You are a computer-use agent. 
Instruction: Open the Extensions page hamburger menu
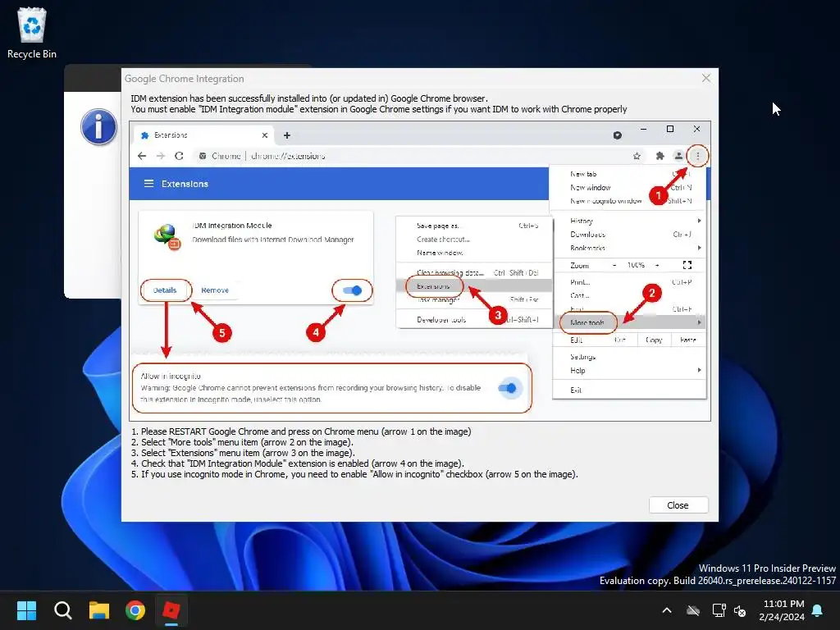148,184
